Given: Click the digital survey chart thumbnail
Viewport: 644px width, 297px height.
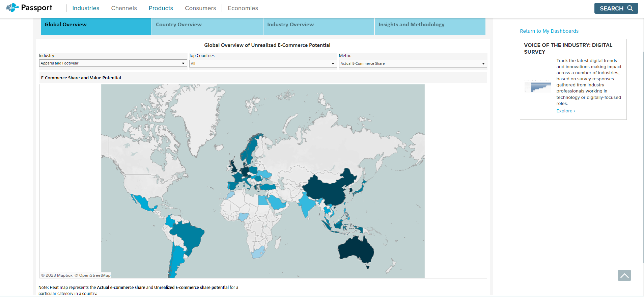Looking at the screenshot, I should pos(537,86).
